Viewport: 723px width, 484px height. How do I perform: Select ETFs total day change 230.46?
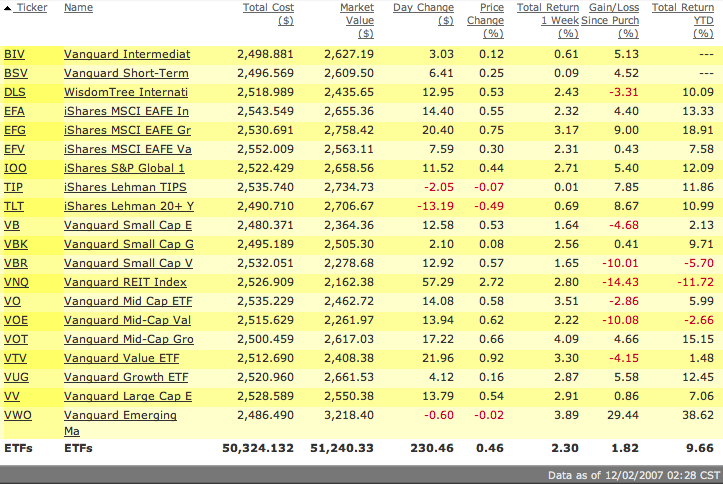coord(432,448)
